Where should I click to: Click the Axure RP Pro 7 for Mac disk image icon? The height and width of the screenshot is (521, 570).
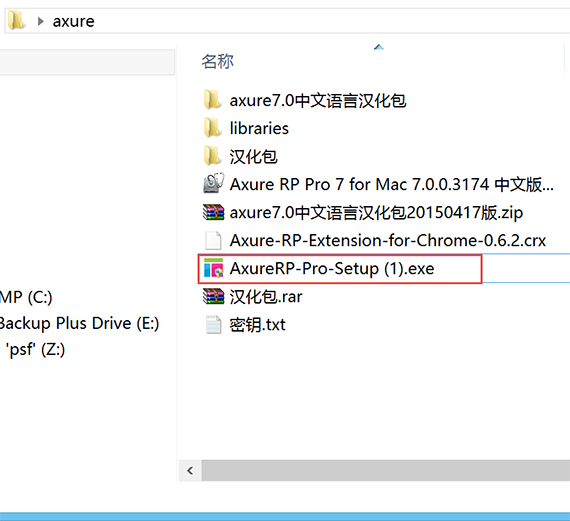point(213,183)
